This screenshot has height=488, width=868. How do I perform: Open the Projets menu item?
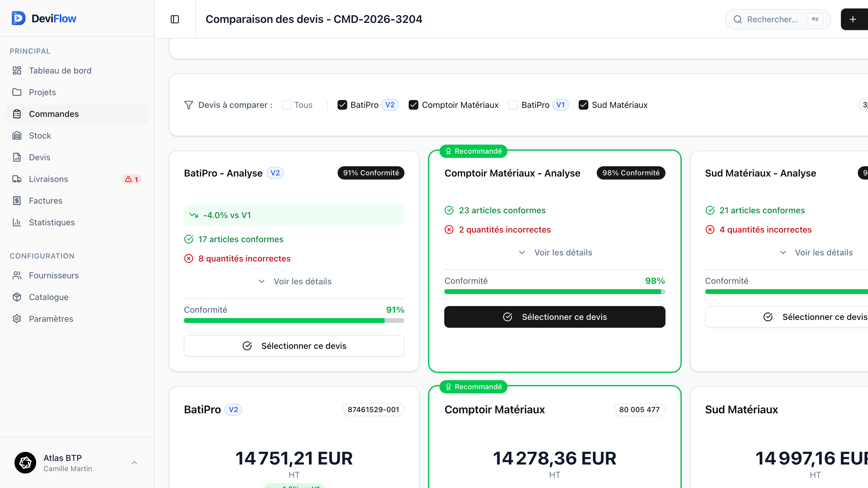click(77, 92)
